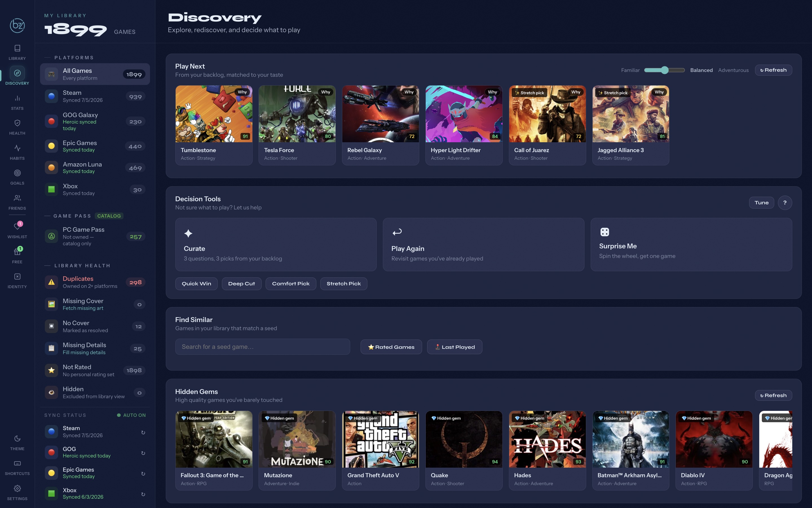Show Why for Call of Juarez
This screenshot has height=508, width=812.
click(x=575, y=92)
